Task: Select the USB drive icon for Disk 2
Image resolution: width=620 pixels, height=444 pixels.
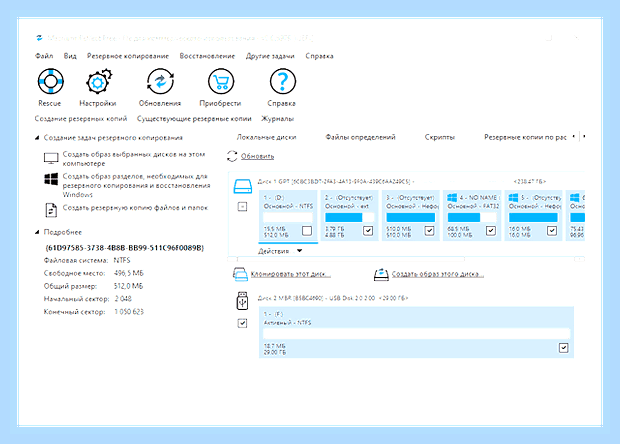Action: click(x=242, y=301)
